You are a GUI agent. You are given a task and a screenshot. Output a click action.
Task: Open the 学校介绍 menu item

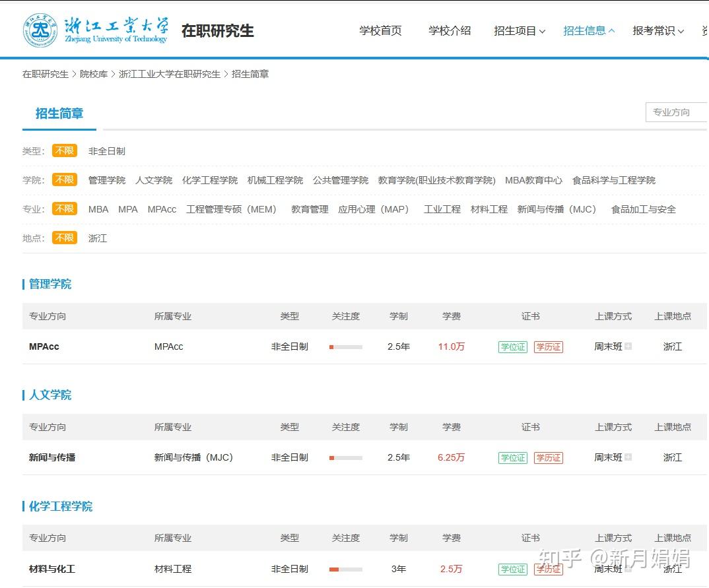pyautogui.click(x=450, y=31)
